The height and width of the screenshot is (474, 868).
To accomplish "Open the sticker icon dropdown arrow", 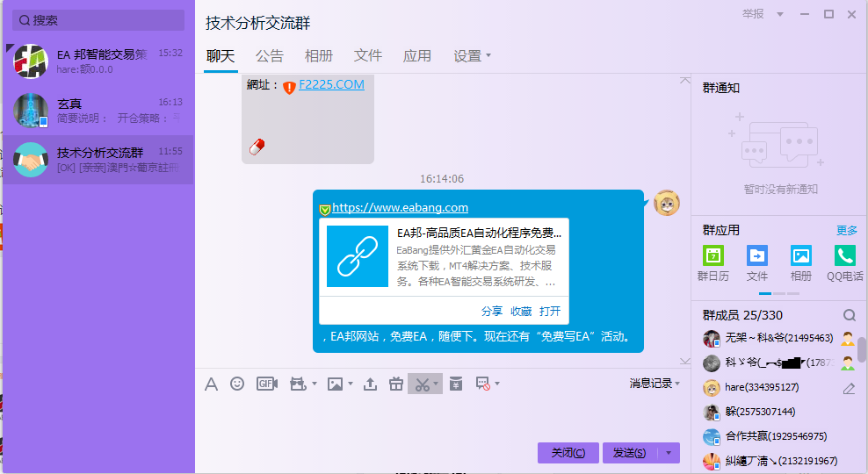I will tap(315, 384).
